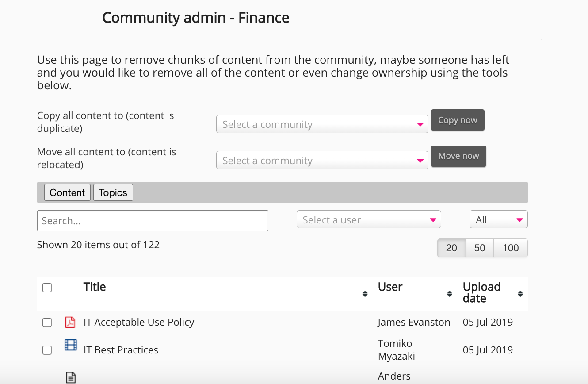588x384 pixels.
Task: Show 50 items per page
Action: pos(479,248)
